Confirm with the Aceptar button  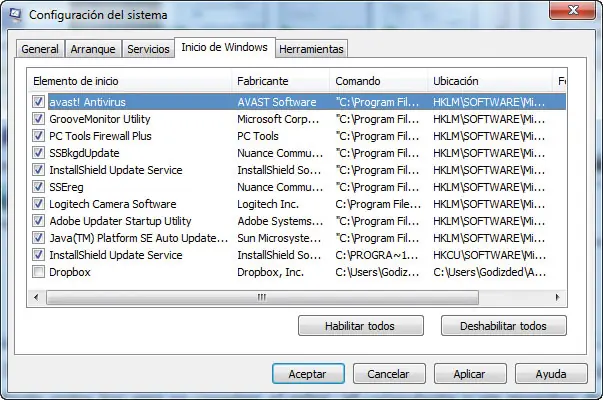click(x=308, y=373)
